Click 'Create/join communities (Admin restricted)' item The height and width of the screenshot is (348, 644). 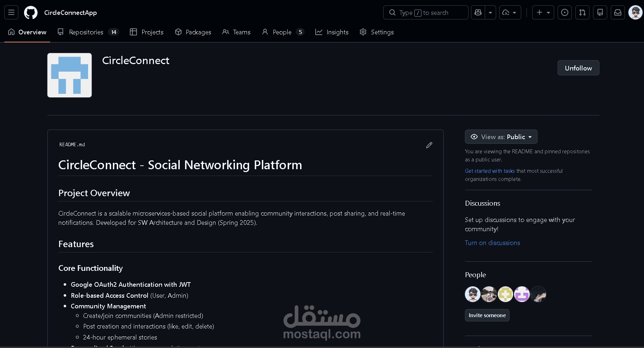click(143, 316)
